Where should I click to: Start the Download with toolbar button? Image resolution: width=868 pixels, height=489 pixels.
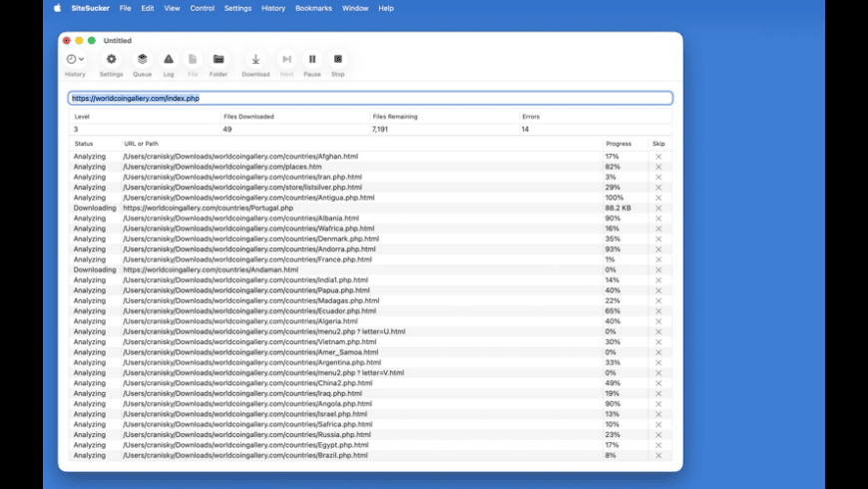click(x=255, y=59)
